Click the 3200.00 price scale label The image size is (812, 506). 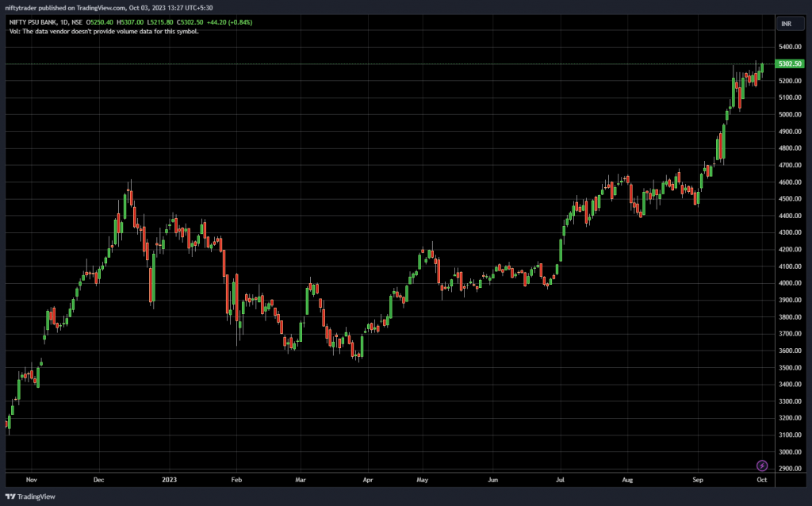pyautogui.click(x=790, y=418)
